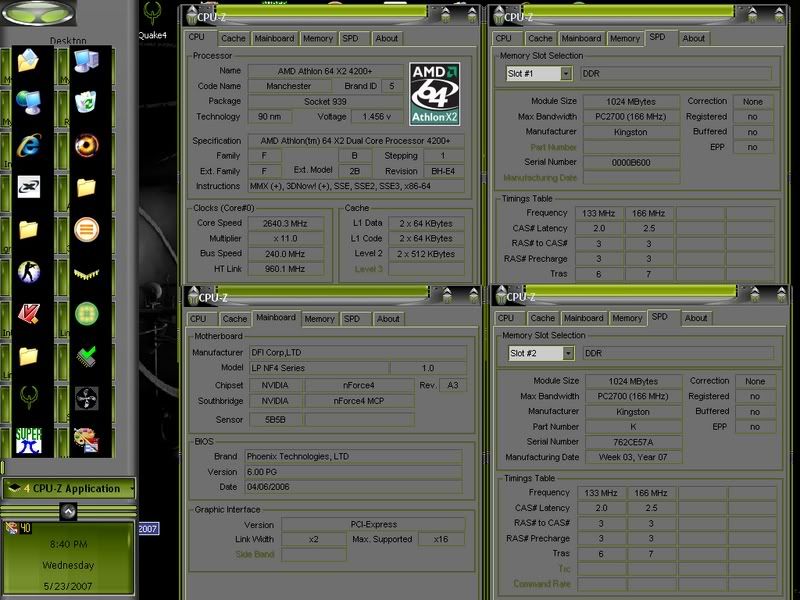
Task: Launch the SUPER Pi icon
Action: coord(28,440)
